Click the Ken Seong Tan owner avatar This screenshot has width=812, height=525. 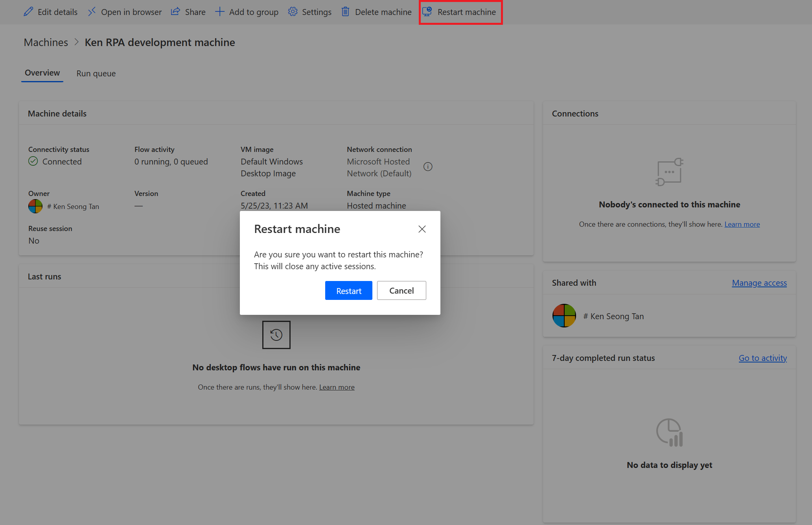coord(35,205)
